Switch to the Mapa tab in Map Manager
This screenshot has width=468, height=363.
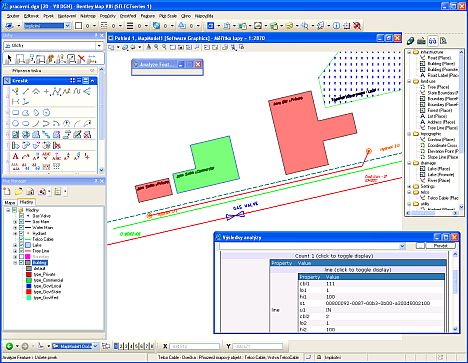point(10,202)
